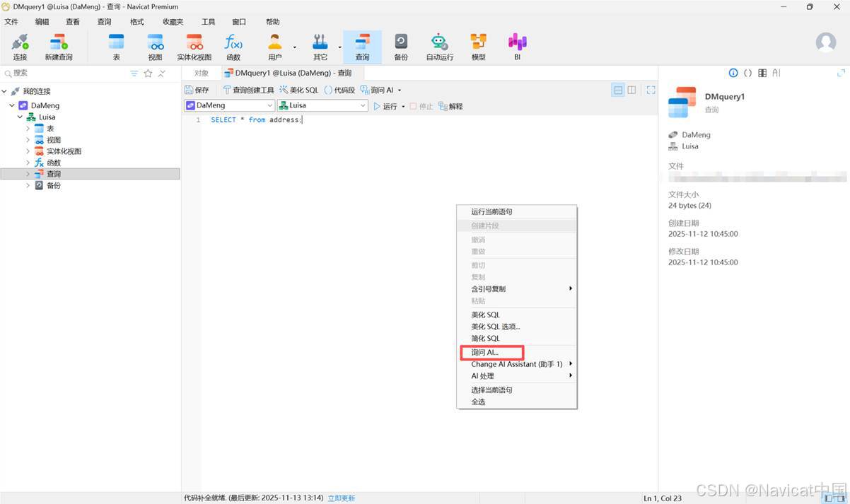Collapse the Luisa schema node

(20, 117)
